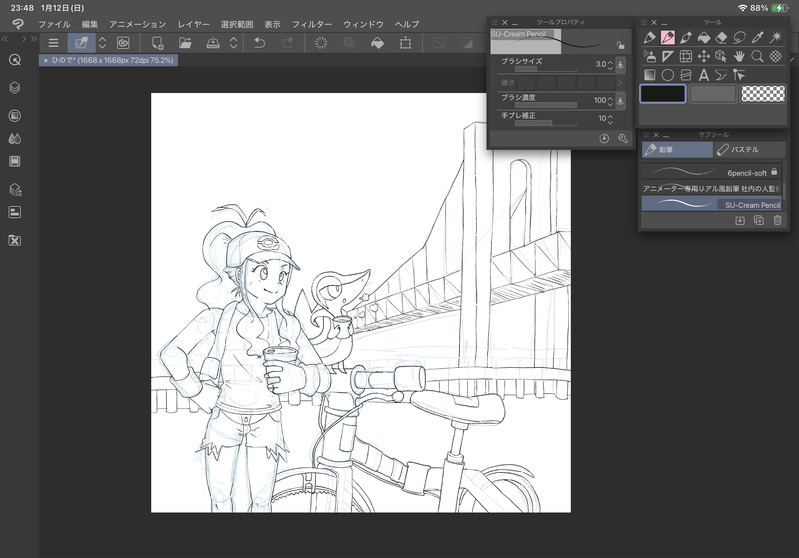799x558 pixels.
Task: Select the Zoom magnifier tool
Action: click(x=758, y=56)
